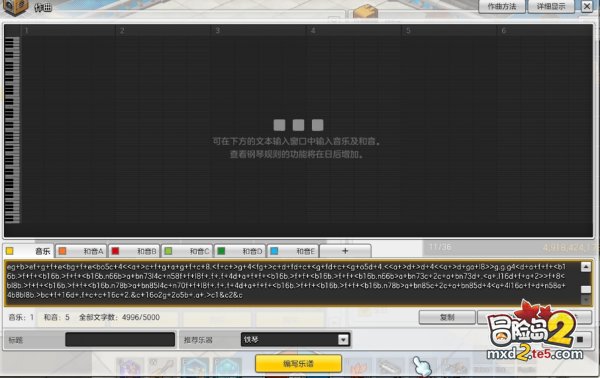Click the orange swatch on 和音A tab

62,251
